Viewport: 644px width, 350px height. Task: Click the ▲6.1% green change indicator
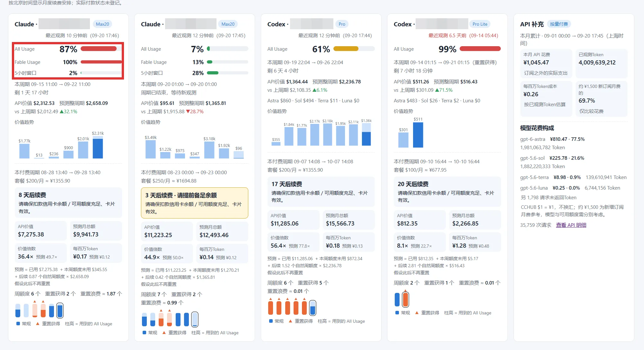[320, 90]
